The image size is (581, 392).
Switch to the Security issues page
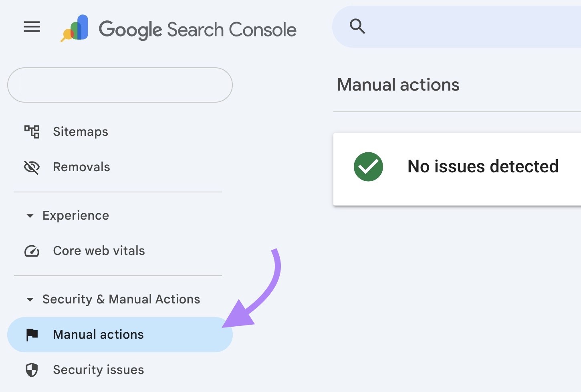98,370
